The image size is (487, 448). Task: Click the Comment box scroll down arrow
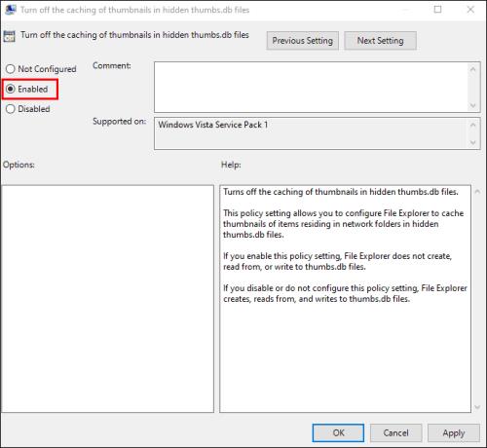pos(473,105)
